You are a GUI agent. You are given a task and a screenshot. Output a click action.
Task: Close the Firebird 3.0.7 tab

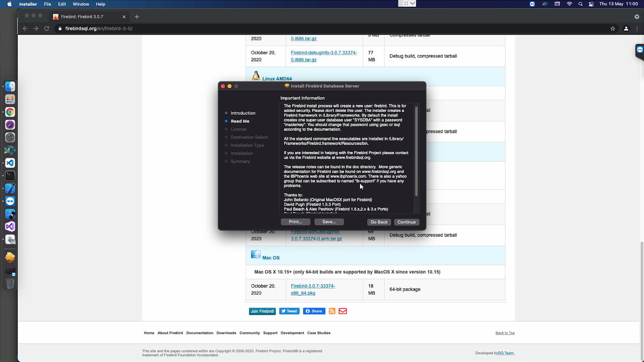tap(124, 17)
